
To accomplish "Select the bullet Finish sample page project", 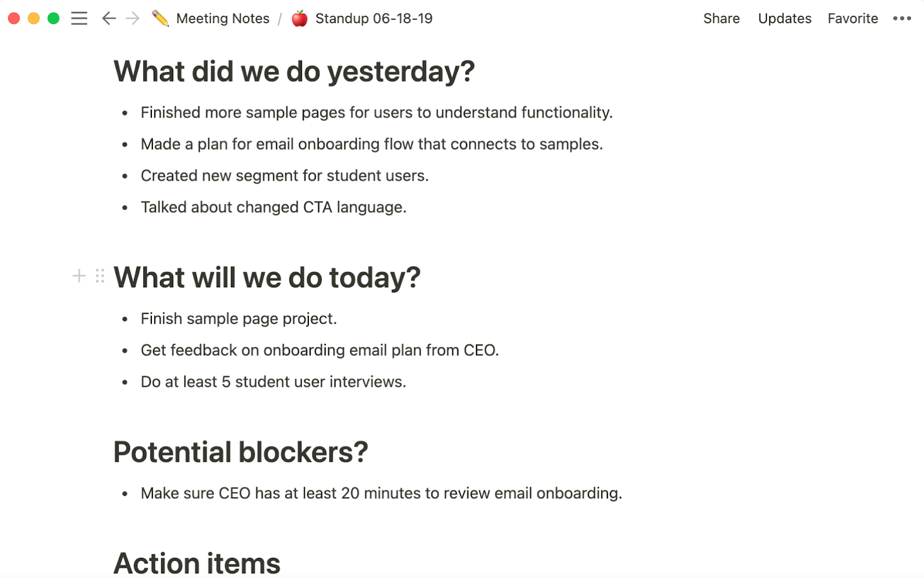I will coord(239,318).
